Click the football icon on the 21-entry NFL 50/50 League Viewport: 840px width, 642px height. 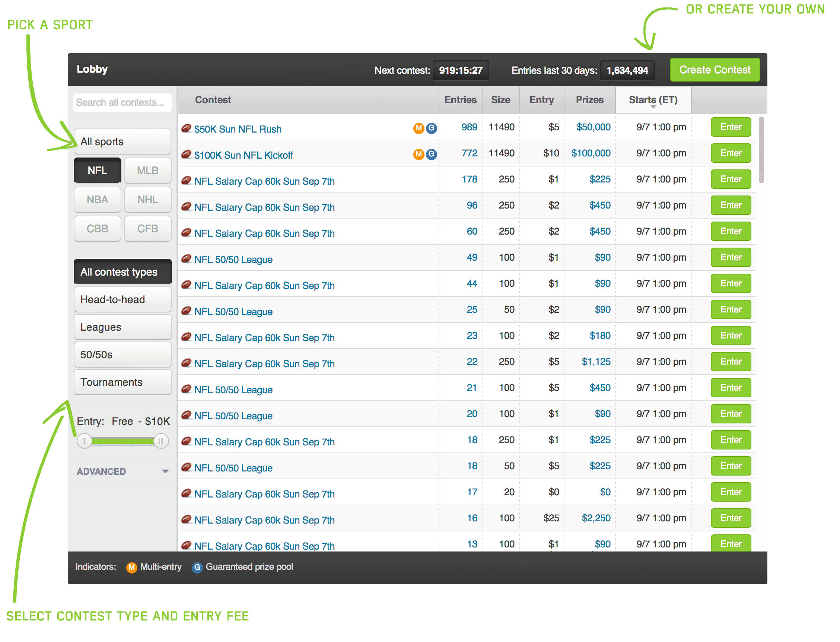pos(186,389)
